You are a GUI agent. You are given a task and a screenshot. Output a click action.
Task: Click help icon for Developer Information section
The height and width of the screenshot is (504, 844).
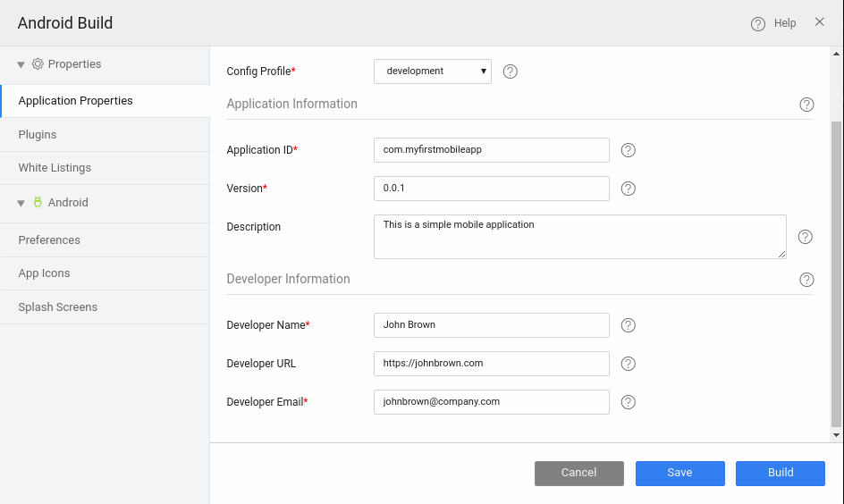pyautogui.click(x=806, y=280)
